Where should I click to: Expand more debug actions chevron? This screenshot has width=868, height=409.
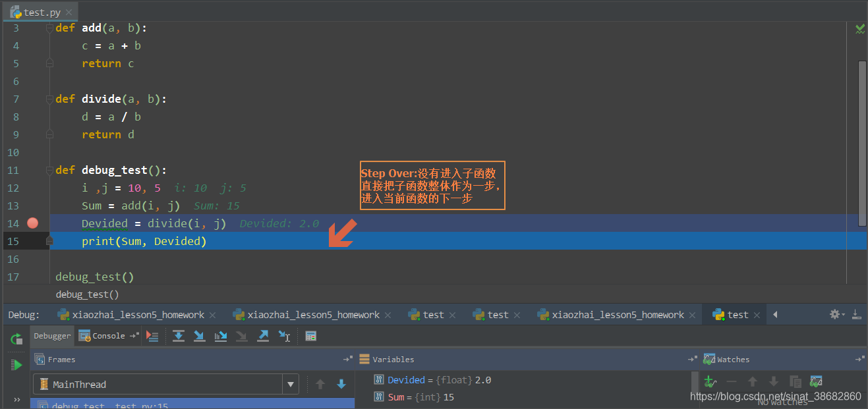(x=16, y=399)
